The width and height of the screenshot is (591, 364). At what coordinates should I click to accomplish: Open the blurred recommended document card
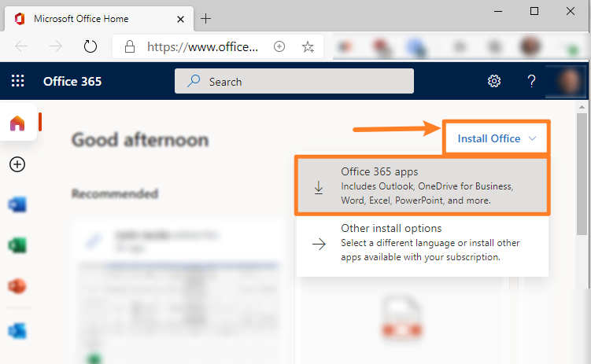[x=177, y=290]
